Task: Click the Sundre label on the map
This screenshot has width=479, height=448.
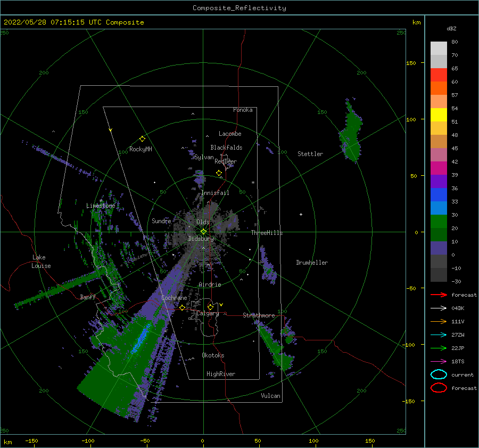Action: pyautogui.click(x=161, y=221)
